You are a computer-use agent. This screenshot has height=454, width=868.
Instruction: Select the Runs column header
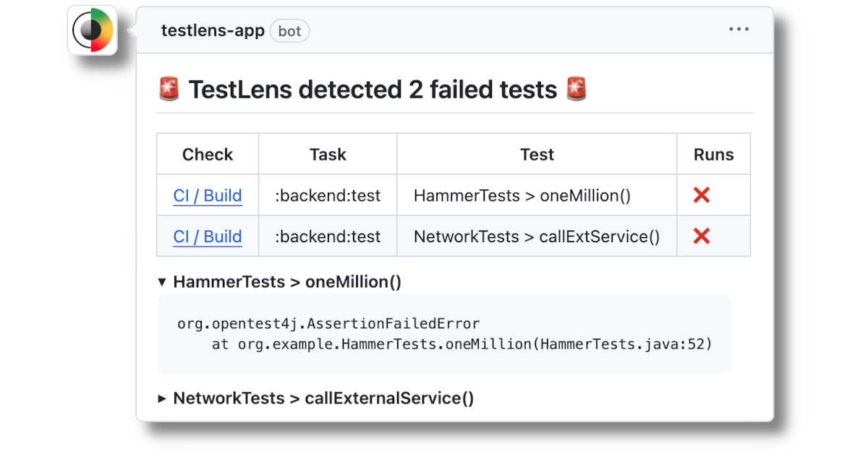(x=713, y=153)
